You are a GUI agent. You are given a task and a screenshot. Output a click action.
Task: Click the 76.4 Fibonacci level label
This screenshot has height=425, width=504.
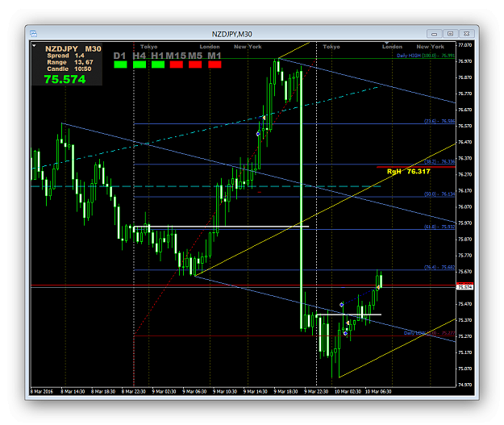point(439,267)
